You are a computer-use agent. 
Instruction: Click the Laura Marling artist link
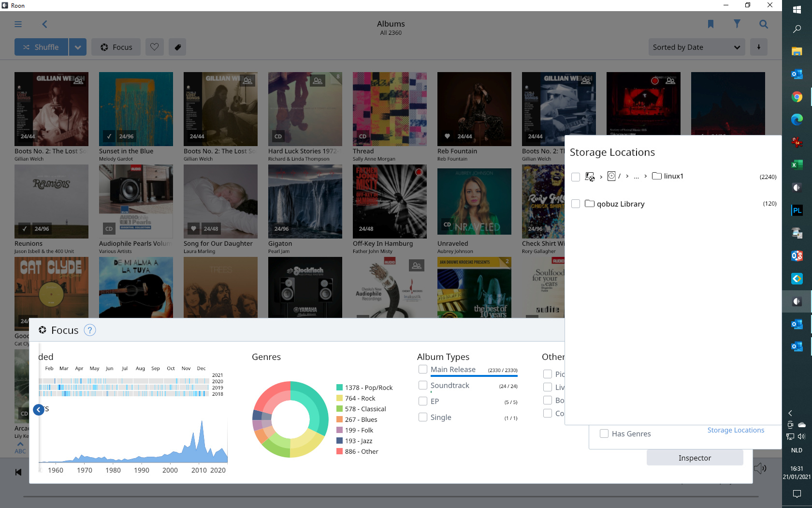[199, 252]
